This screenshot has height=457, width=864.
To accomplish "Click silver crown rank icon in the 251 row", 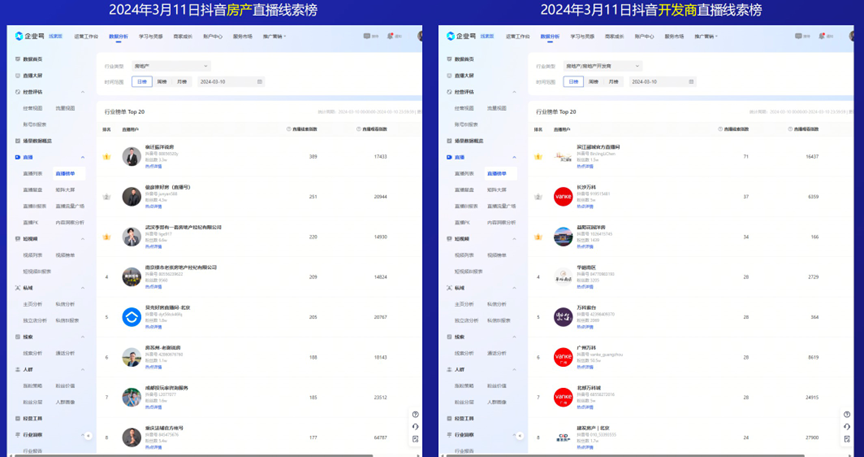I will click(x=107, y=197).
